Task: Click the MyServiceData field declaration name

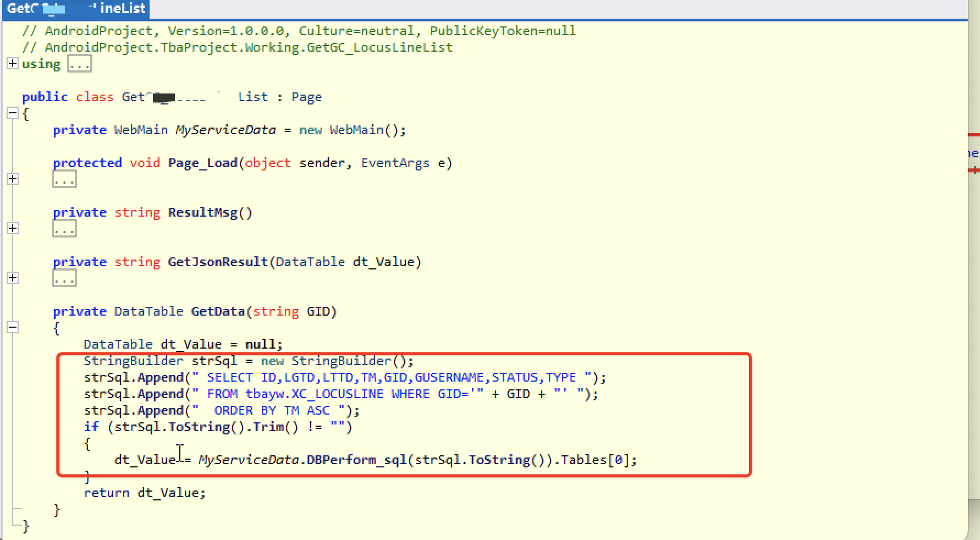Action: [225, 130]
